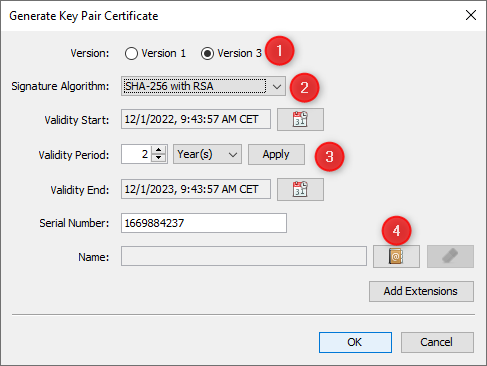
Task: Open the Signature Algorithm dropdown
Action: (203, 86)
